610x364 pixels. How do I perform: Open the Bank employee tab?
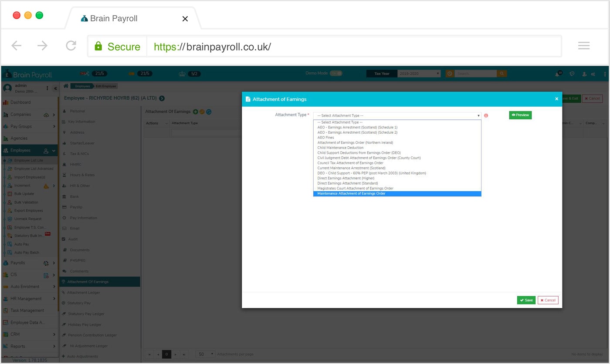click(x=100, y=196)
